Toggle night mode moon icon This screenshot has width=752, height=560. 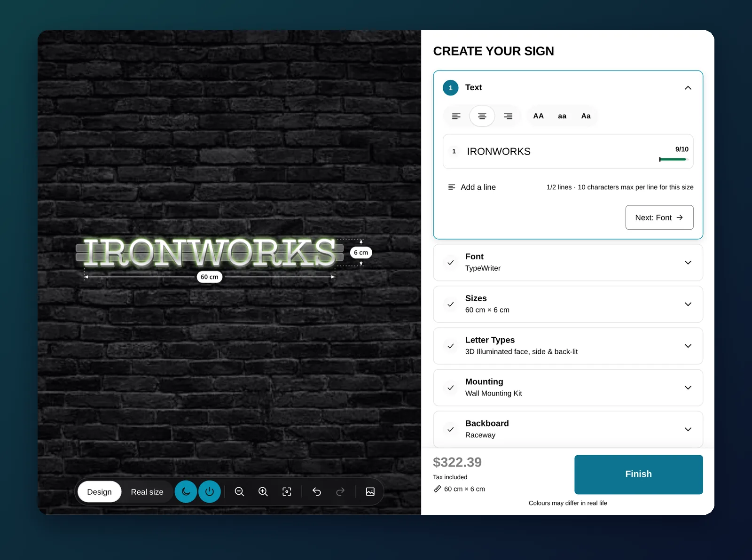coord(186,492)
